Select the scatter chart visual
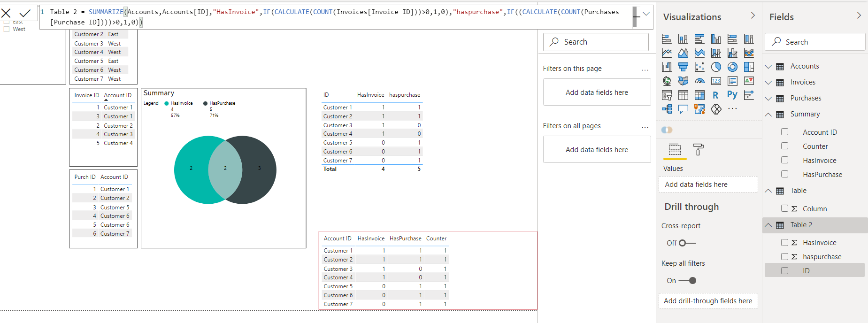This screenshot has width=868, height=323. 699,67
